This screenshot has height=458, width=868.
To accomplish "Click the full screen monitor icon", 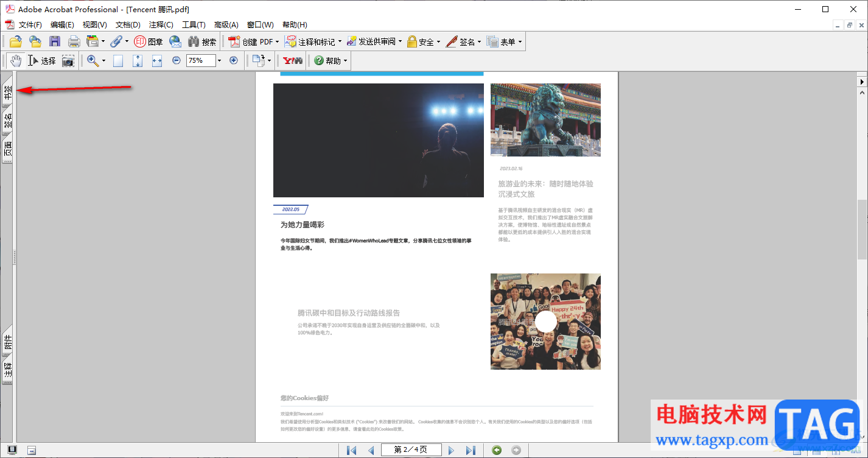I will 12,450.
